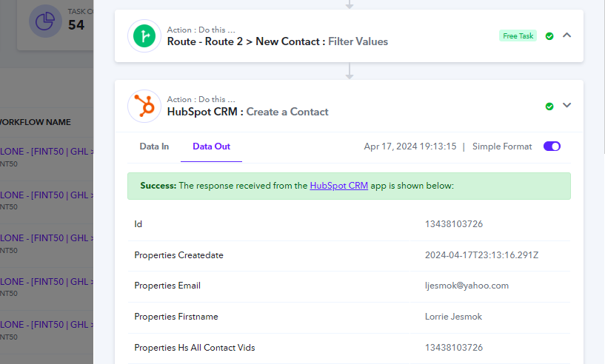Image resolution: width=605 pixels, height=364 pixels.
Task: Select the Data Out tab
Action: (212, 146)
